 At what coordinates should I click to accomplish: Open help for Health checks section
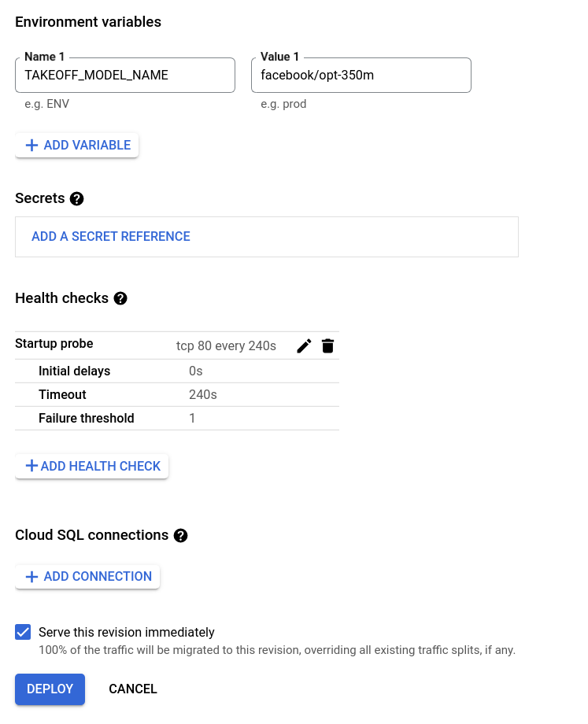(120, 298)
